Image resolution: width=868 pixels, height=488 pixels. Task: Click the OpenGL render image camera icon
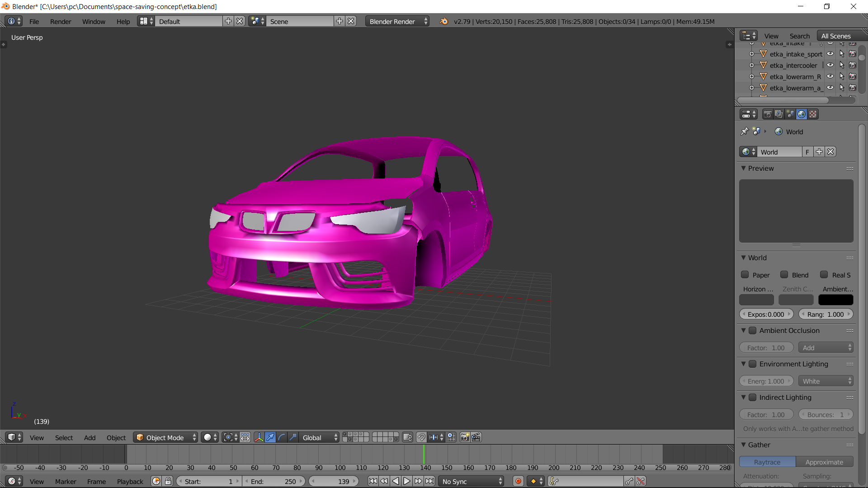[x=464, y=437]
